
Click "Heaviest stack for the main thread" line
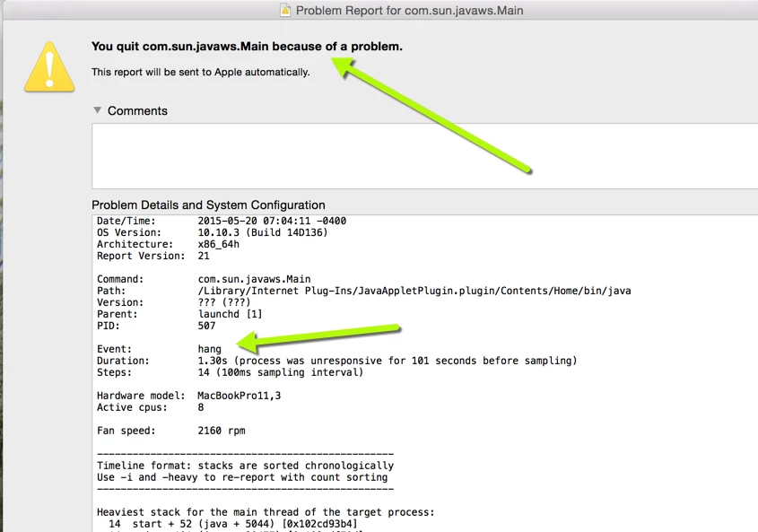266,512
